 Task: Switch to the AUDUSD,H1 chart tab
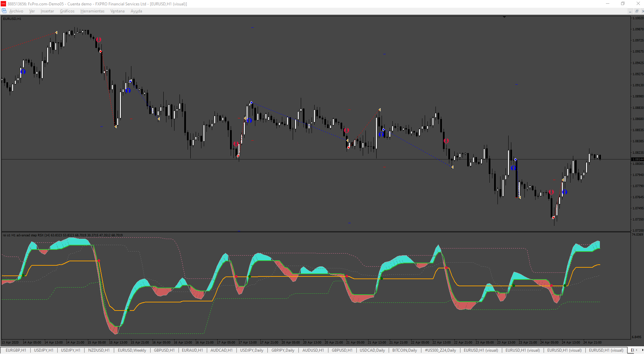[313, 350]
